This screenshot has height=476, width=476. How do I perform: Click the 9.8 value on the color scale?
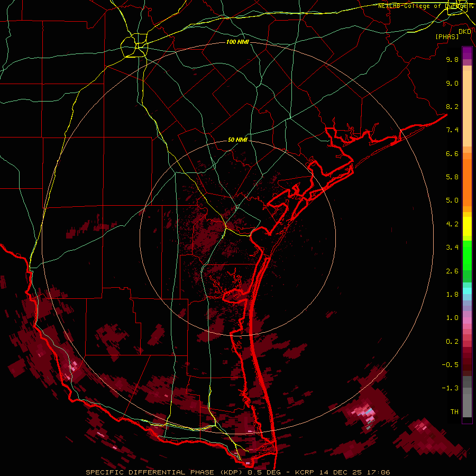coord(452,60)
